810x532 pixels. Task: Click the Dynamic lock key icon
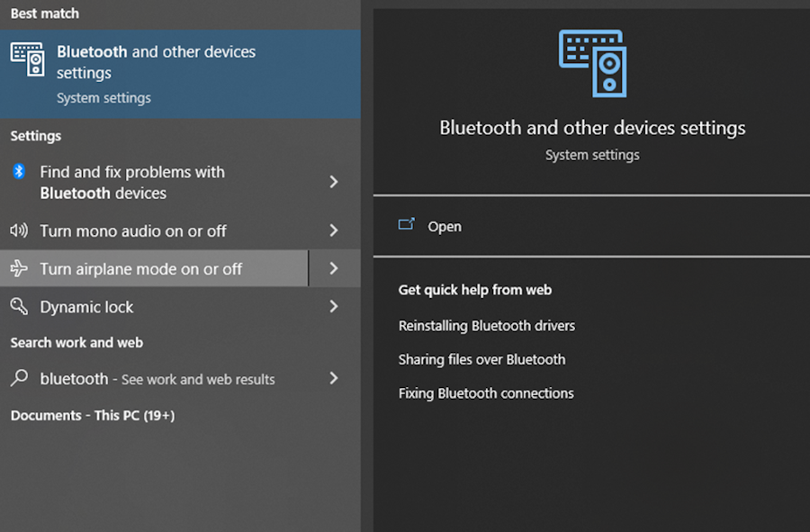click(19, 307)
